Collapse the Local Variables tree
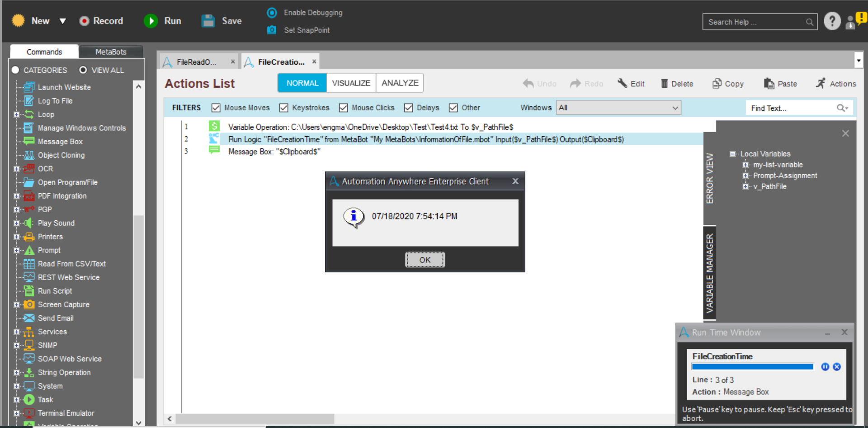This screenshot has width=868, height=428. point(732,154)
